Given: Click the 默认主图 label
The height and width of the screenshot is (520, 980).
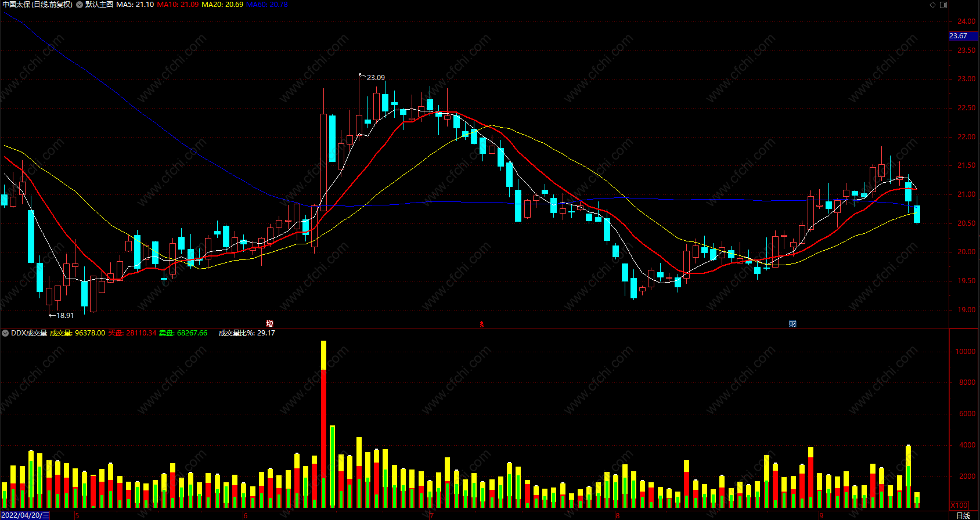Looking at the screenshot, I should pos(99,5).
